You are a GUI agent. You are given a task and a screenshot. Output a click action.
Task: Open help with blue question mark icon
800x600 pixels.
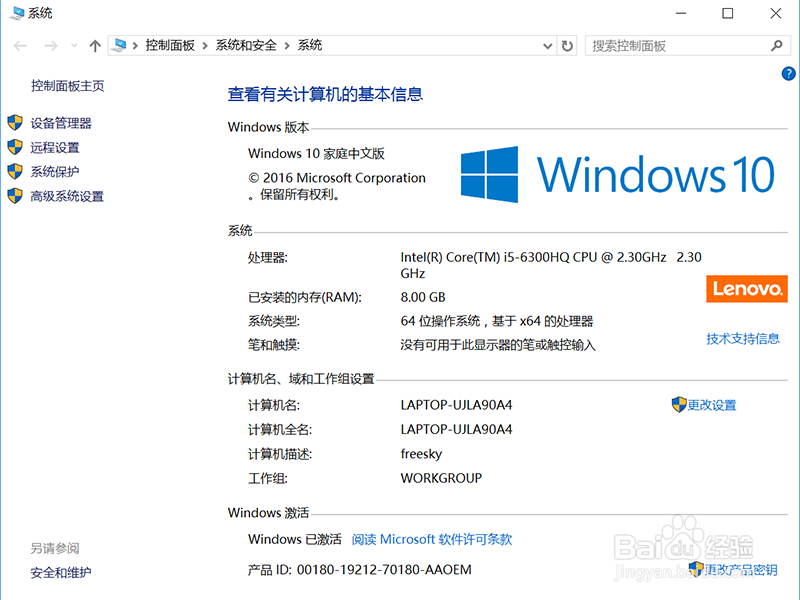tap(788, 73)
